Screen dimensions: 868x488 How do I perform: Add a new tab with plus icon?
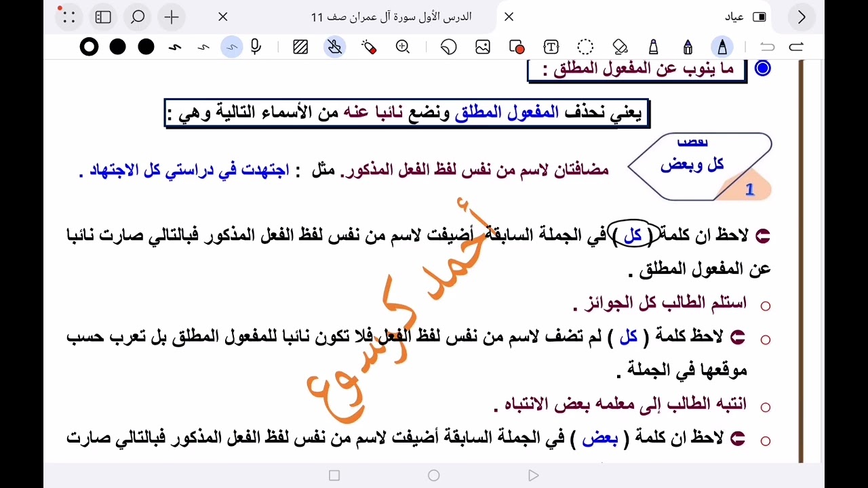(172, 18)
